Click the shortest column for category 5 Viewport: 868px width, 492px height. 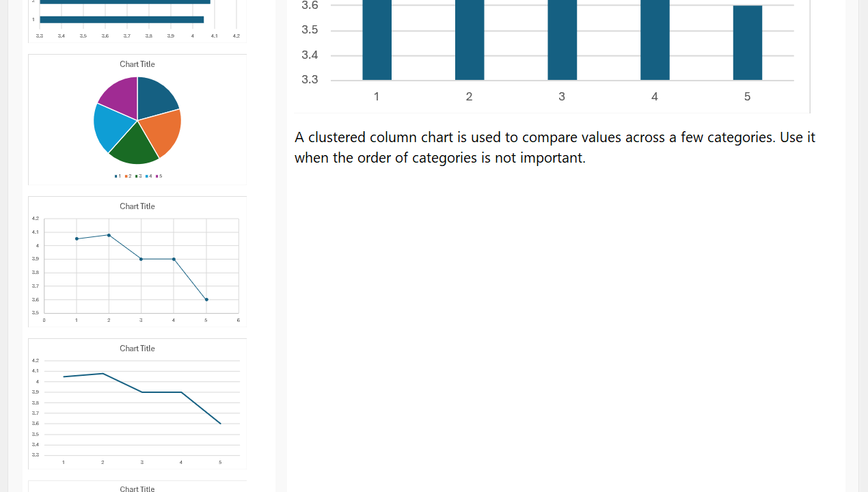[747, 43]
